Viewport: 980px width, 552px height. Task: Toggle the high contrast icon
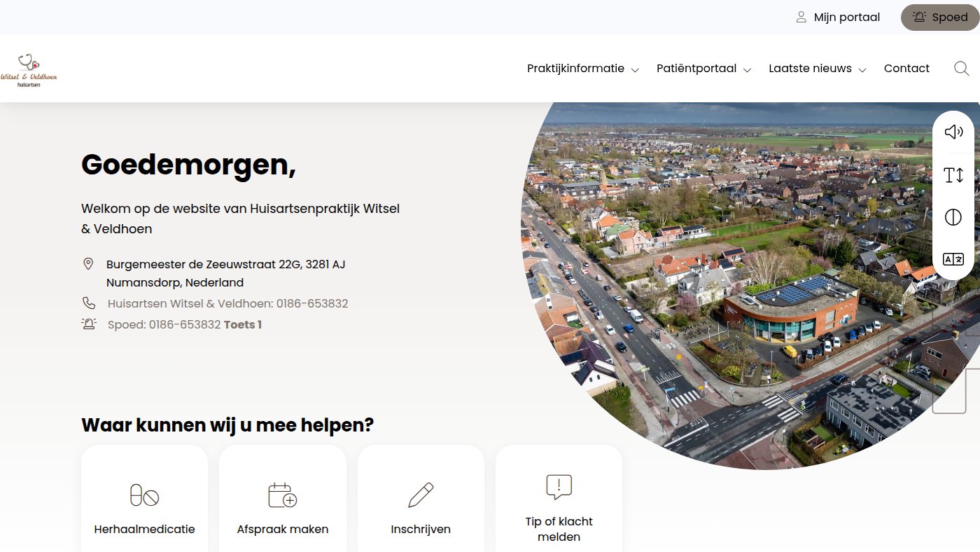pyautogui.click(x=953, y=218)
